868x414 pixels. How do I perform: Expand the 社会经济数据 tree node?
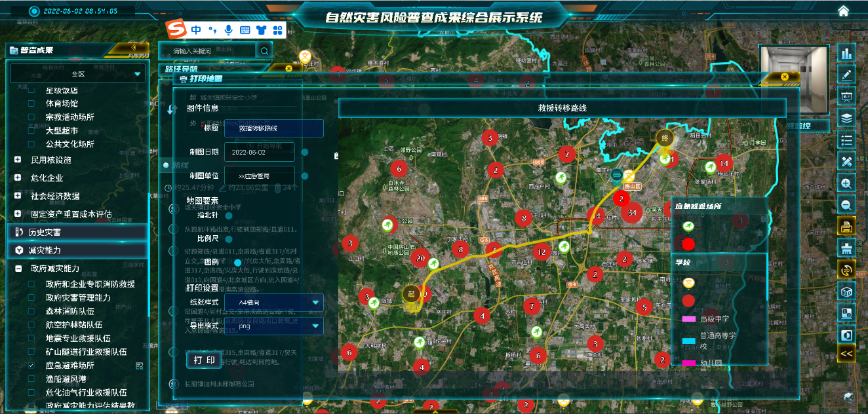[x=18, y=196]
